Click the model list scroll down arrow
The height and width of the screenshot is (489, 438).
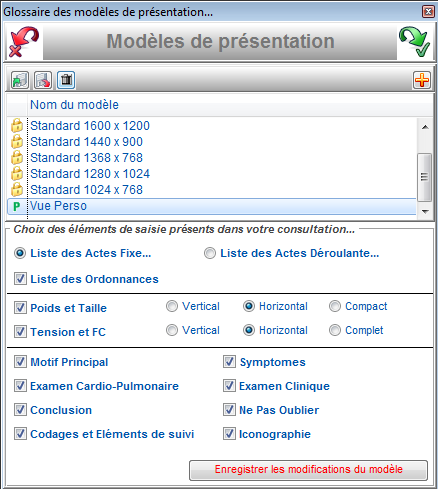(x=425, y=211)
